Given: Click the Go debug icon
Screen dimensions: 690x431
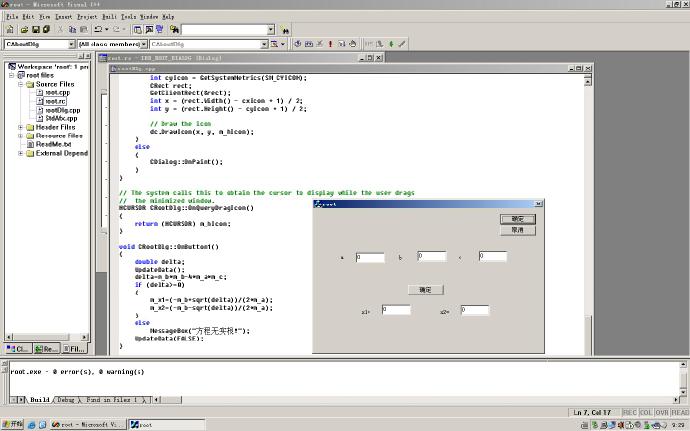Looking at the screenshot, I should [x=341, y=44].
